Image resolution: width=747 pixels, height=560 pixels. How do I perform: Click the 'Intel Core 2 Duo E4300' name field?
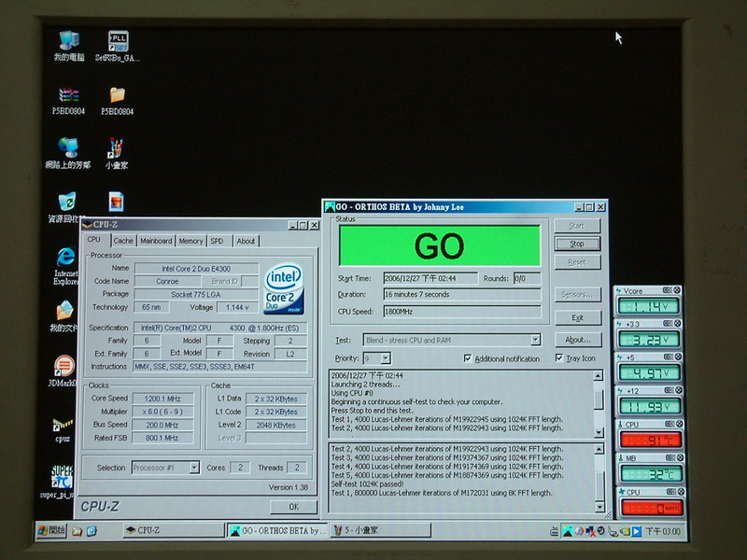pos(196,269)
